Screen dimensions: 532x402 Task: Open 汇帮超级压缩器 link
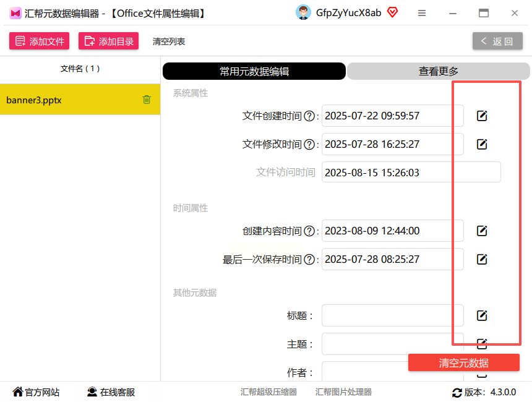[x=268, y=392]
